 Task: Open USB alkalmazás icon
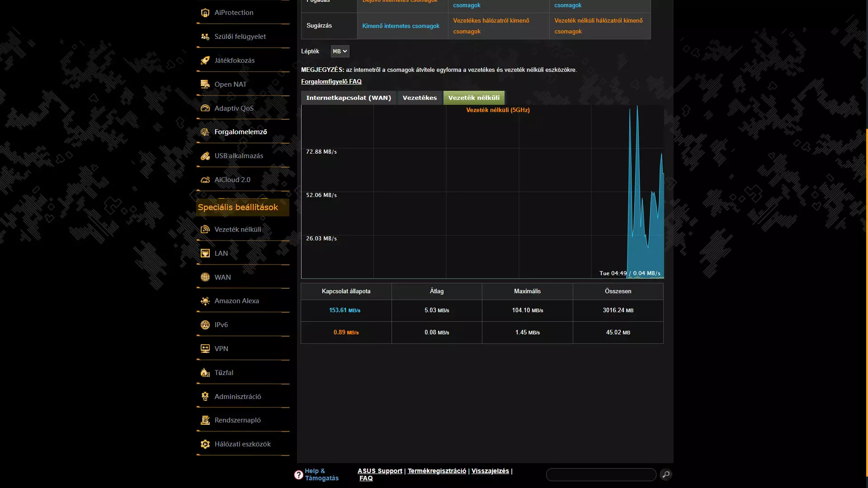tap(205, 156)
